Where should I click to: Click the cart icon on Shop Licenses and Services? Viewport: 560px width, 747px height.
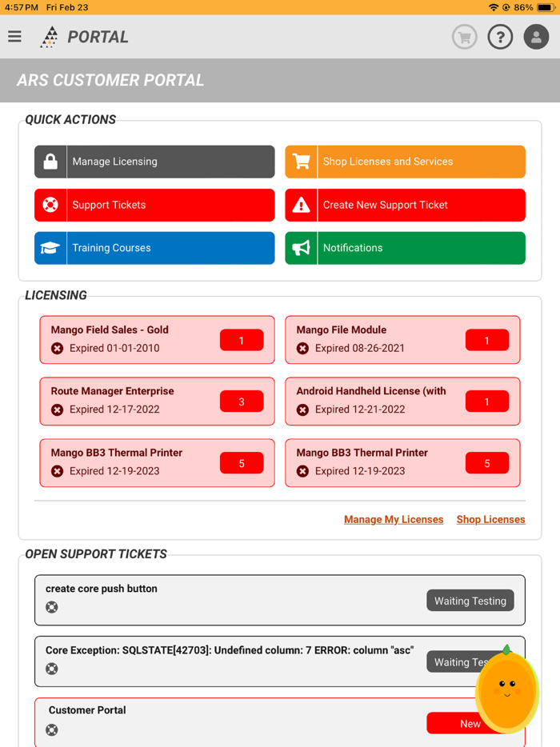point(301,162)
